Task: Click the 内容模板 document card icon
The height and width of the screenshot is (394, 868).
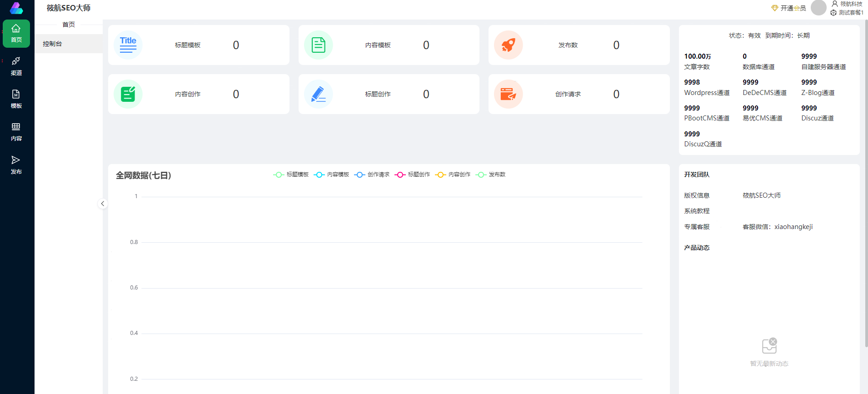Action: pyautogui.click(x=319, y=45)
